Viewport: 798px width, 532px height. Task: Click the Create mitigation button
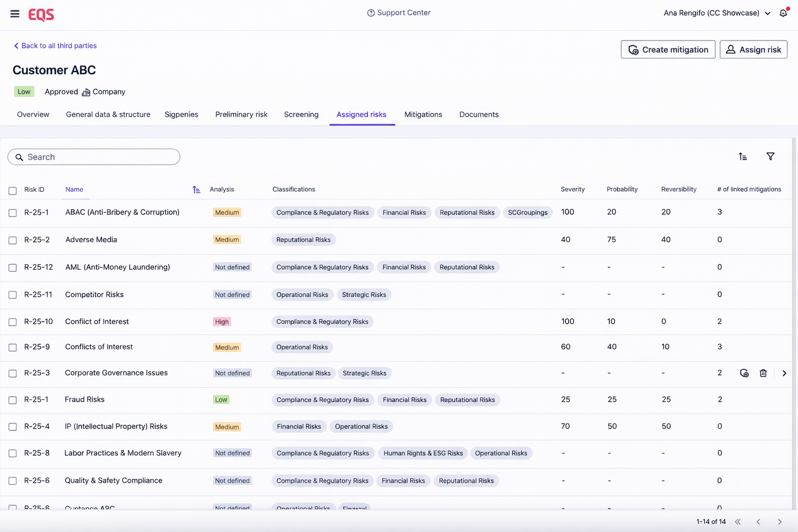point(668,49)
